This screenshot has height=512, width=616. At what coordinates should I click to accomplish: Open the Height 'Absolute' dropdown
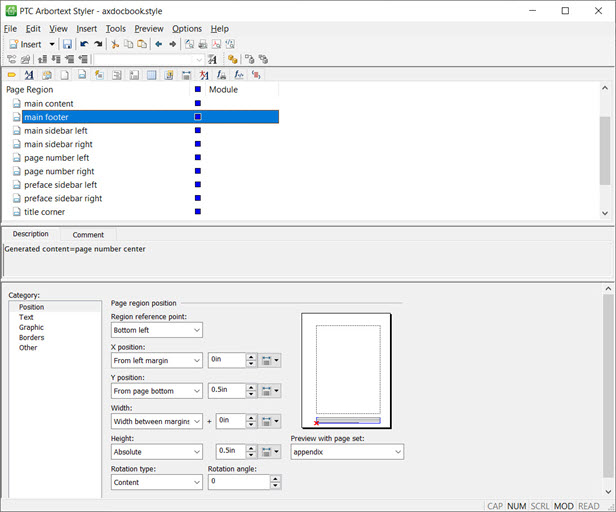pyautogui.click(x=157, y=452)
